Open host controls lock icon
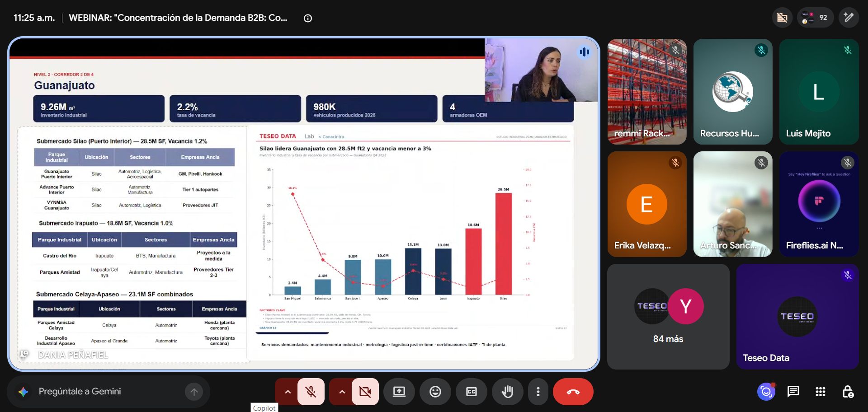The height and width of the screenshot is (412, 868). [x=848, y=392]
